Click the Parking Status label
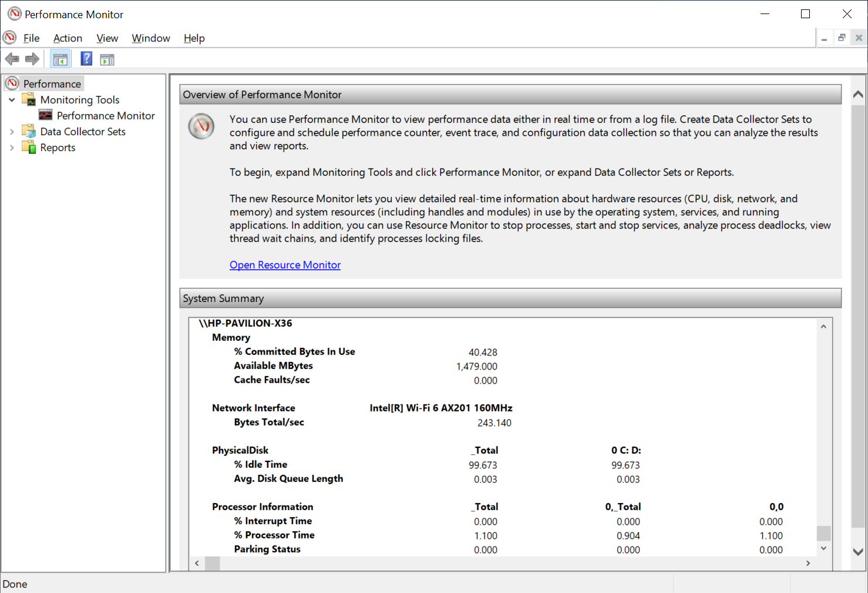 coord(267,549)
